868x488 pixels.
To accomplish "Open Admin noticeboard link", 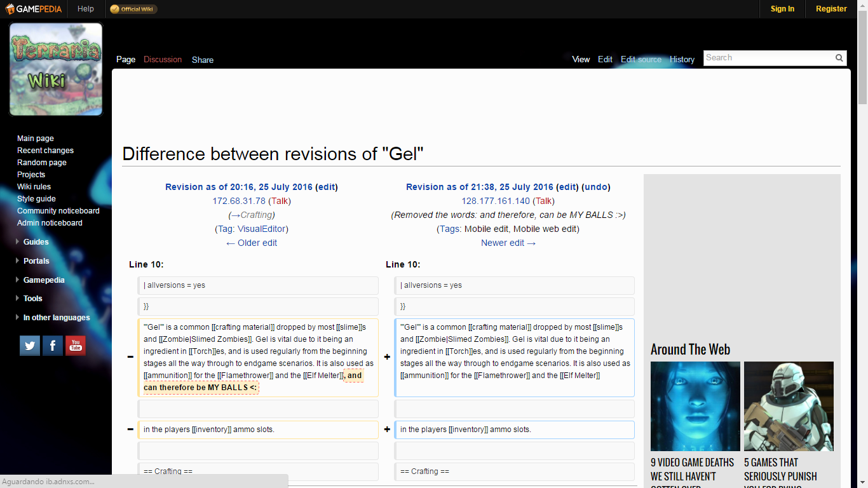I will 50,223.
